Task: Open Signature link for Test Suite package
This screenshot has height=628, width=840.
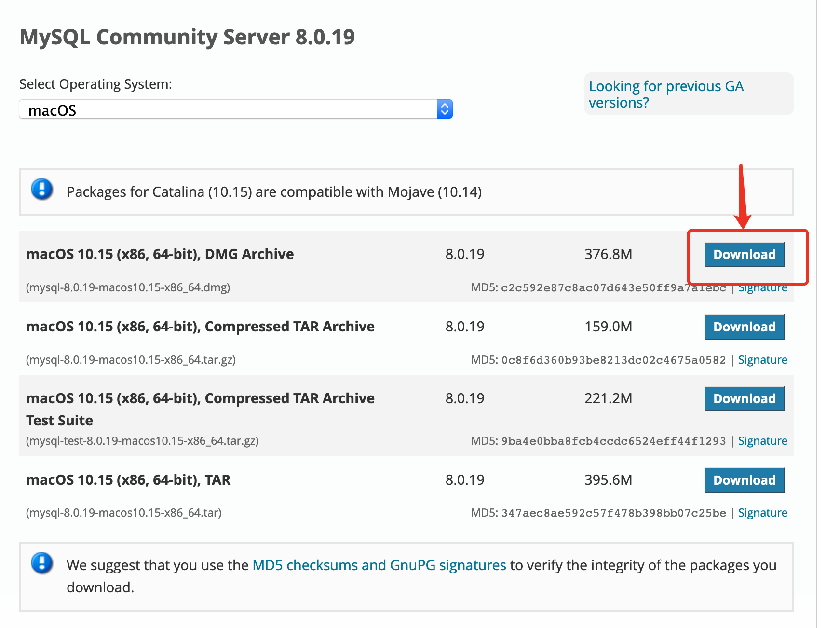Action: click(x=762, y=441)
